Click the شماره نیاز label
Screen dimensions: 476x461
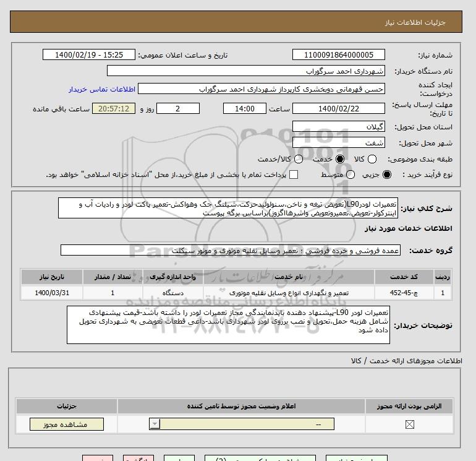coord(435,55)
